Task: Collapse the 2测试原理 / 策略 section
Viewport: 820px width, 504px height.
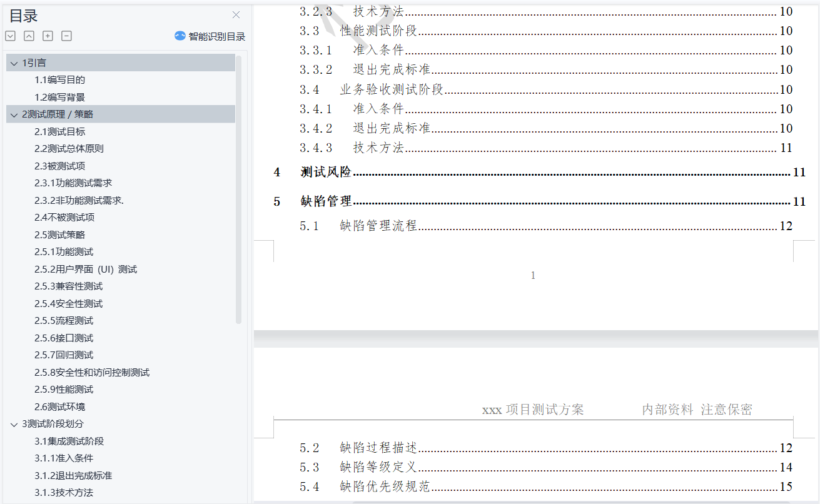Action: (x=14, y=114)
